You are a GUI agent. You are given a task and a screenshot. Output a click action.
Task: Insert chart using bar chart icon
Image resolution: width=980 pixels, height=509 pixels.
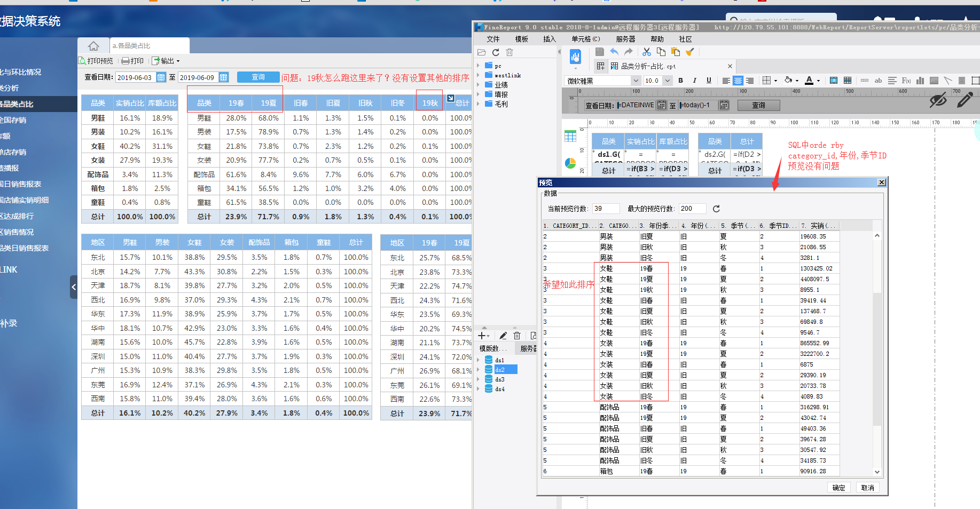pos(920,81)
